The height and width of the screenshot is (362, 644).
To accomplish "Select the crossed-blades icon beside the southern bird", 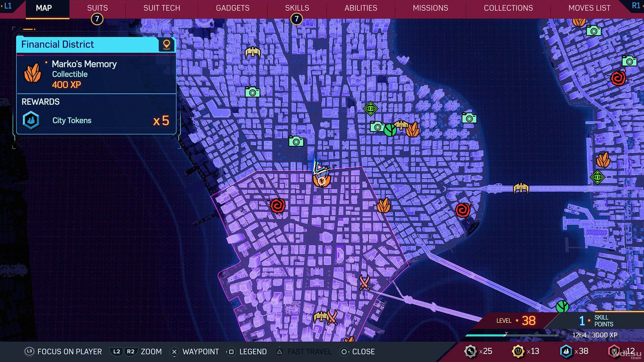I will point(332,317).
